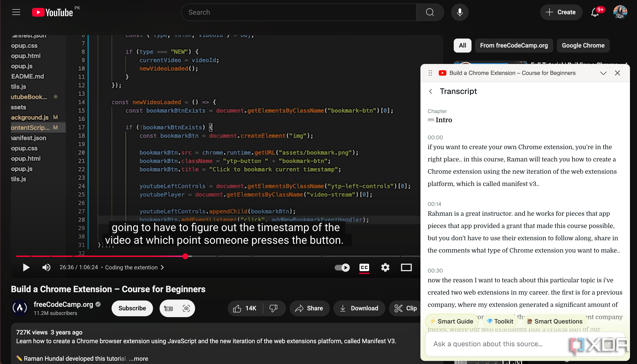Select the 'From freeCodeCamp.org' chip
Screen dimensions: 637x364
pyautogui.click(x=514, y=46)
